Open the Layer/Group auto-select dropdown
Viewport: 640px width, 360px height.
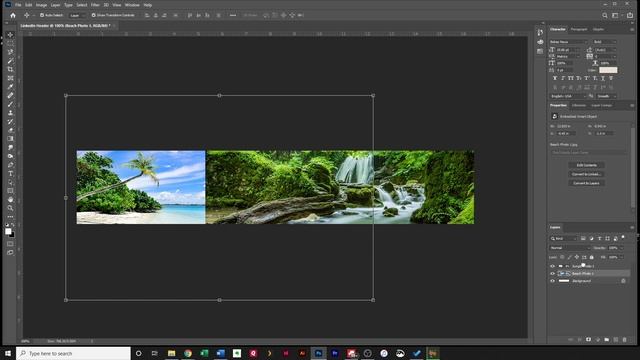(x=77, y=15)
